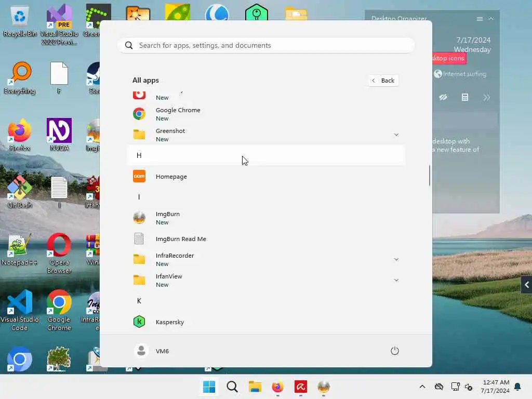The width and height of the screenshot is (532, 399).
Task: Open the IrfanView folder entry
Action: [266, 280]
